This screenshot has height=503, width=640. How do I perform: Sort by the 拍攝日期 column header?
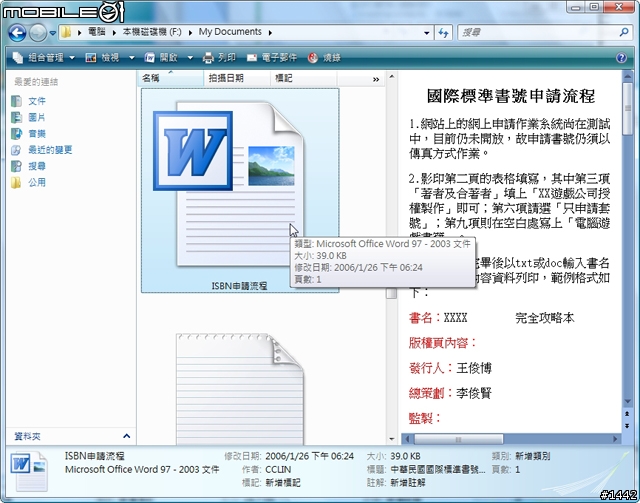coord(237,78)
